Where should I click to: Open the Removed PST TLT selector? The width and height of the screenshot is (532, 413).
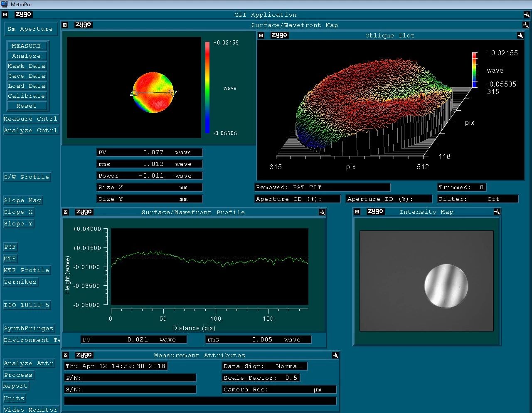click(322, 187)
